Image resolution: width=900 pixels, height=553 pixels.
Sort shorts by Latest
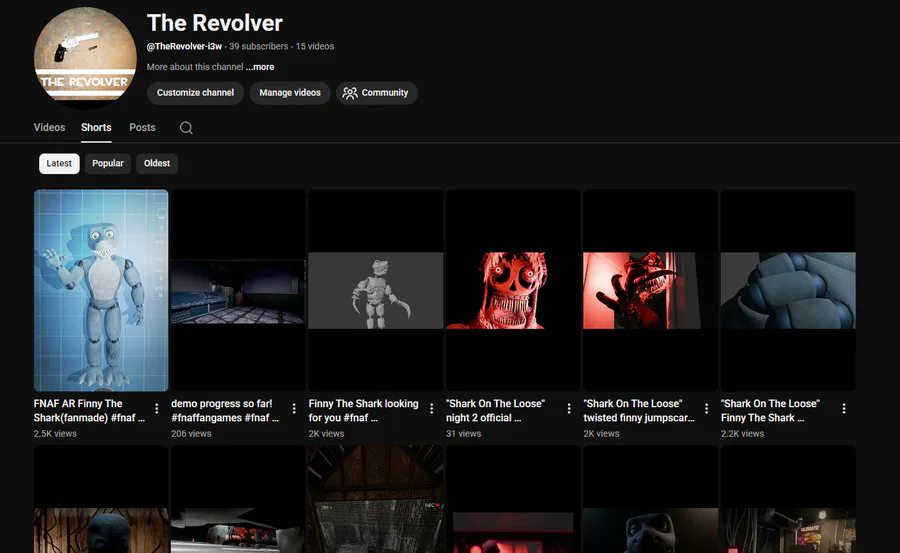[59, 164]
